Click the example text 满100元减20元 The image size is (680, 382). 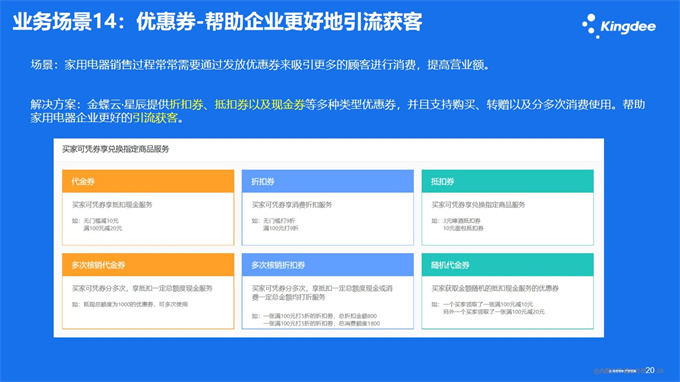point(102,228)
